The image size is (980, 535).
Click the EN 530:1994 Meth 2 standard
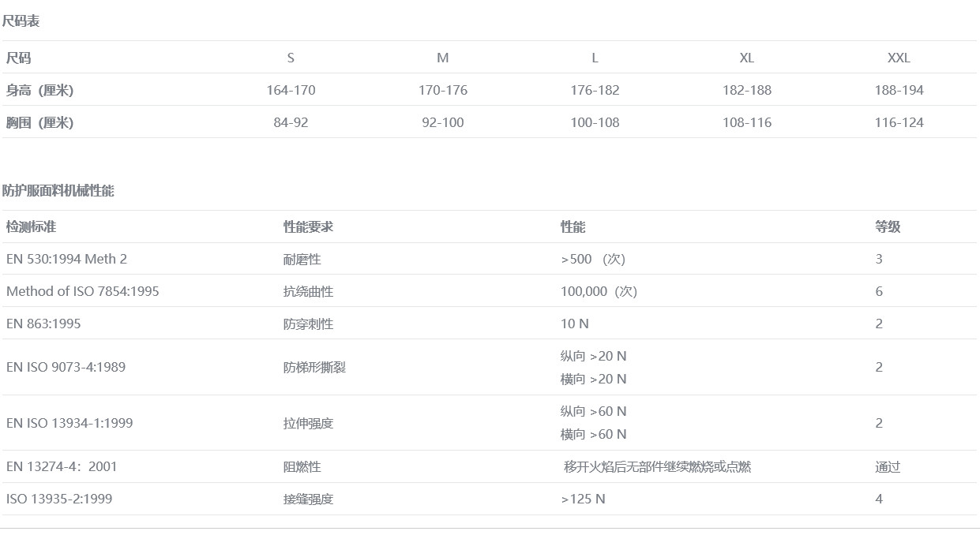[66, 259]
